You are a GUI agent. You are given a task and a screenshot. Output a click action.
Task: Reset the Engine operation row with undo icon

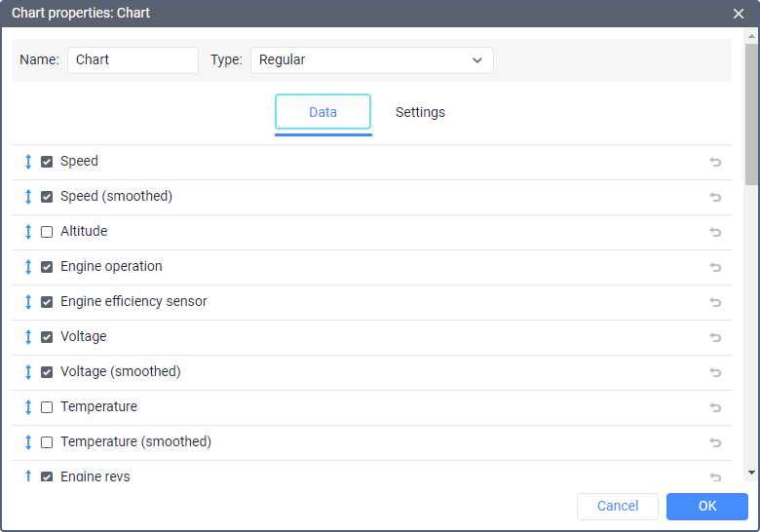(715, 267)
